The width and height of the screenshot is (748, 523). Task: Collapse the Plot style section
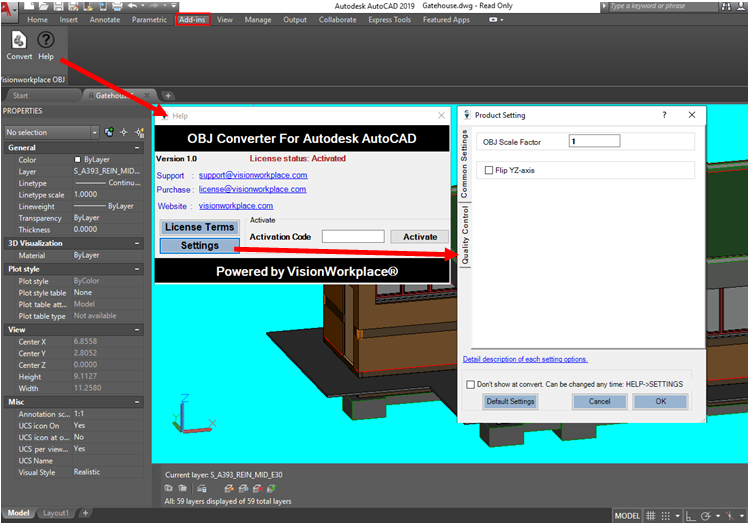(137, 269)
